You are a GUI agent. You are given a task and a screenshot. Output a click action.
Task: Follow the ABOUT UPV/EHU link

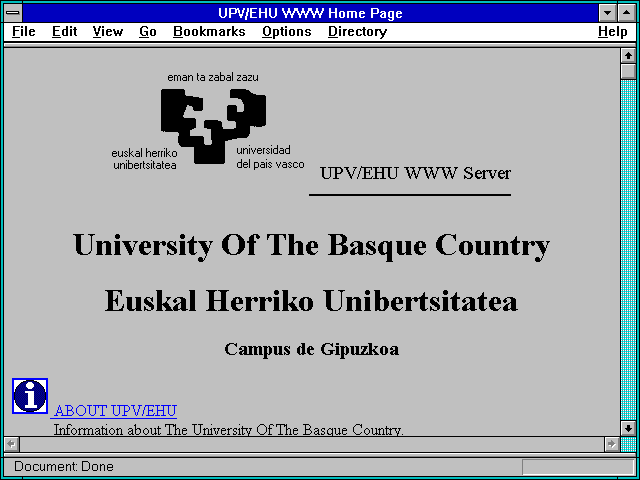[x=116, y=411]
